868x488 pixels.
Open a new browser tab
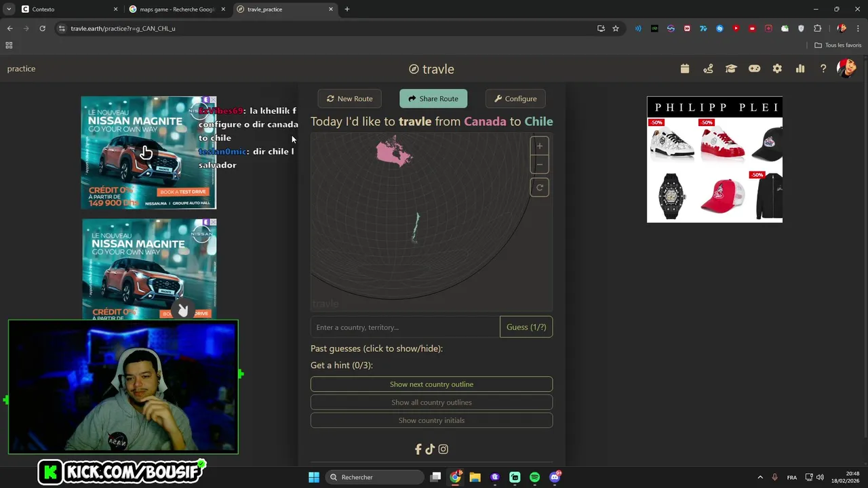click(x=347, y=9)
